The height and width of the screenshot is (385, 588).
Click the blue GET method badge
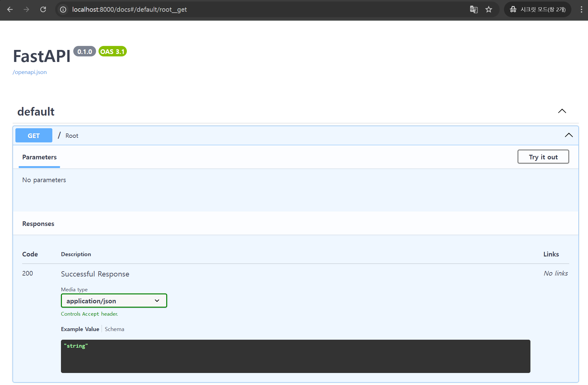(34, 136)
